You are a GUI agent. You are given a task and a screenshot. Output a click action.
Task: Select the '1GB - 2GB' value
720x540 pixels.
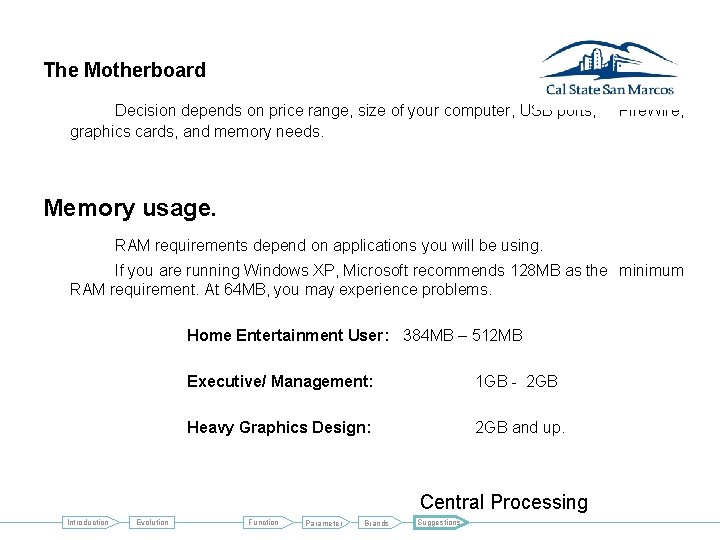click(516, 381)
